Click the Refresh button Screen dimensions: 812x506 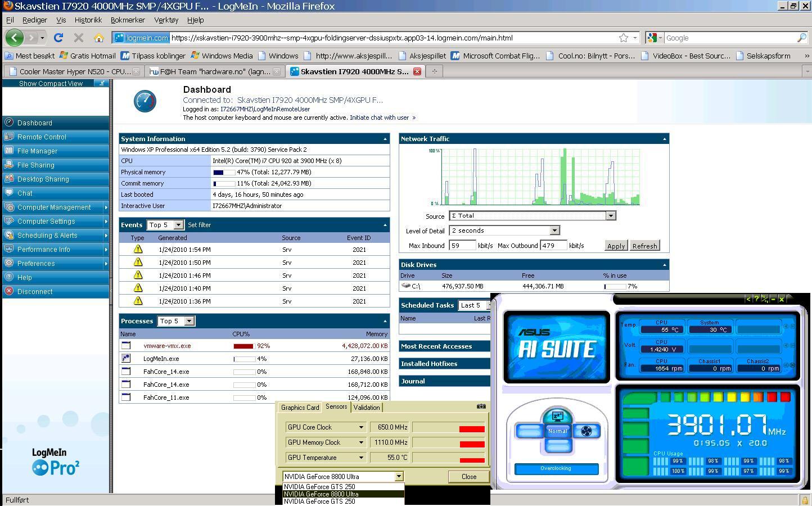(644, 246)
